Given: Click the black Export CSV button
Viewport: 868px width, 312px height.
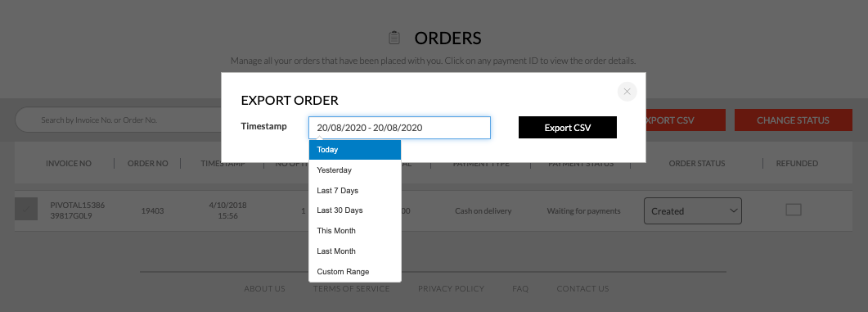Looking at the screenshot, I should pyautogui.click(x=568, y=128).
